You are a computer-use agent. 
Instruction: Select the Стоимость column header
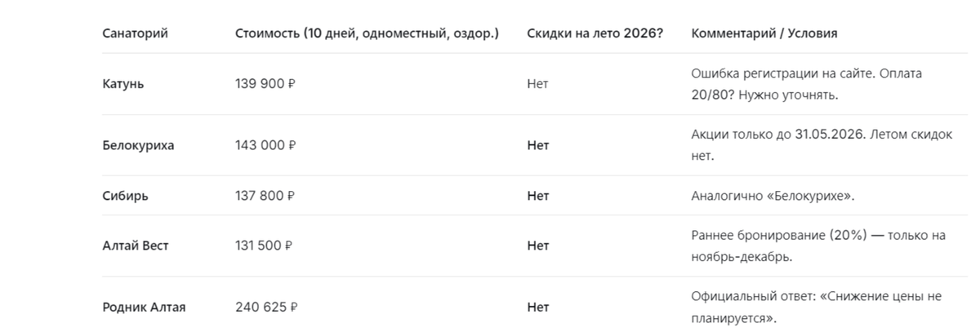[x=367, y=33]
